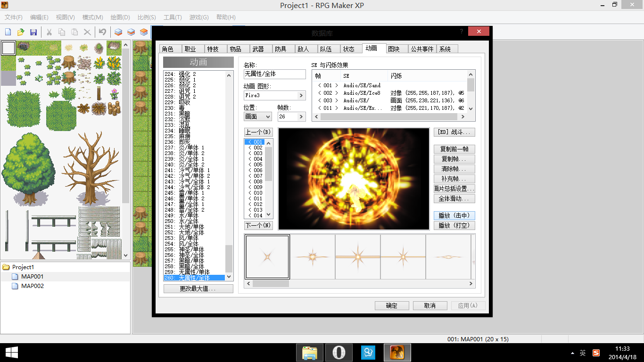Click the 帧数 arrow button next to 26
The image size is (644, 362).
pos(301,116)
